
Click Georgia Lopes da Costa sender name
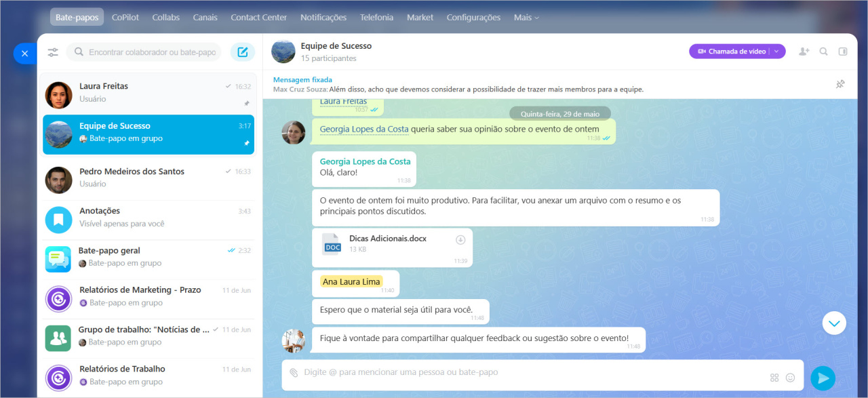point(365,161)
